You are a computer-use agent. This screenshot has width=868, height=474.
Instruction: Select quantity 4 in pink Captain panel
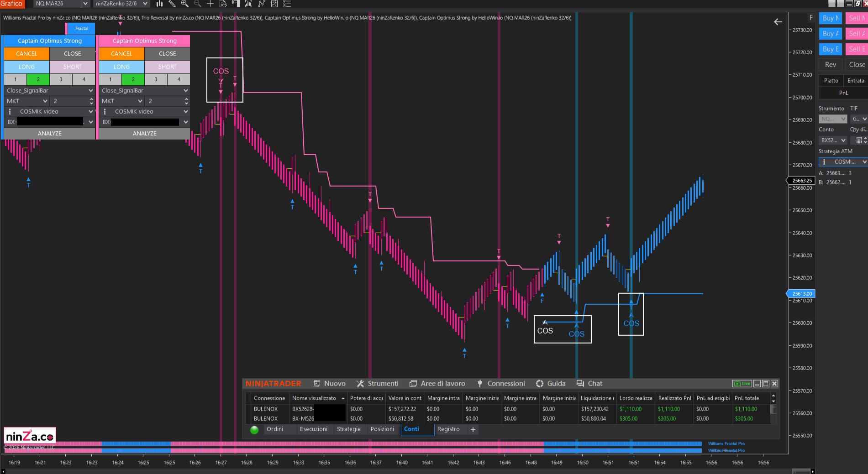[179, 79]
